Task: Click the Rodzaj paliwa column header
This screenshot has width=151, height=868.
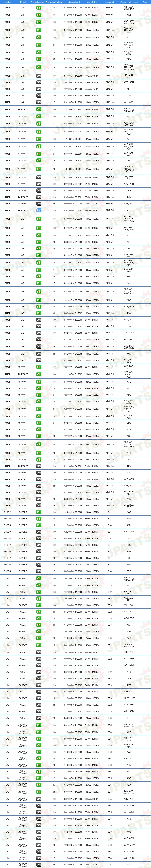Action: click(37, 2)
